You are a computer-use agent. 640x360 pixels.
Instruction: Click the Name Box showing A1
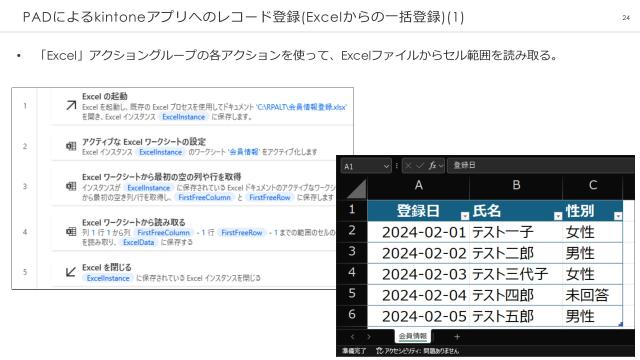click(x=366, y=166)
